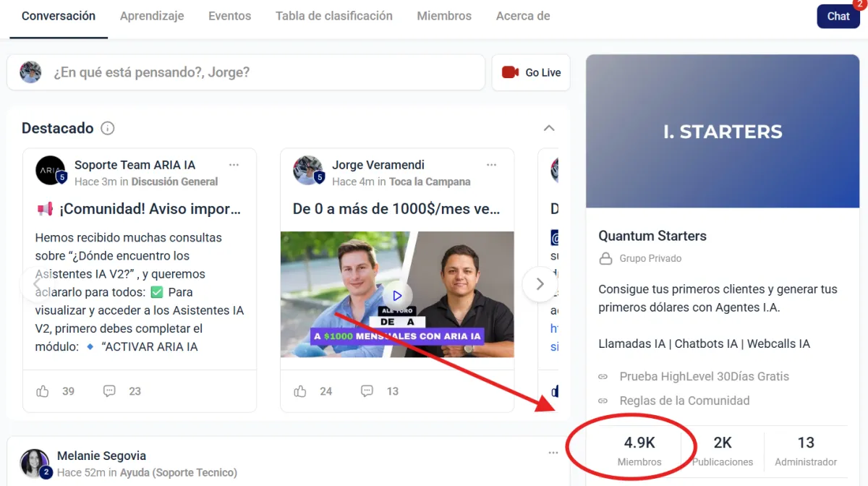This screenshot has width=868, height=486.
Task: Open the '¡Comunidad! Aviso impor...' post title
Action: [138, 209]
